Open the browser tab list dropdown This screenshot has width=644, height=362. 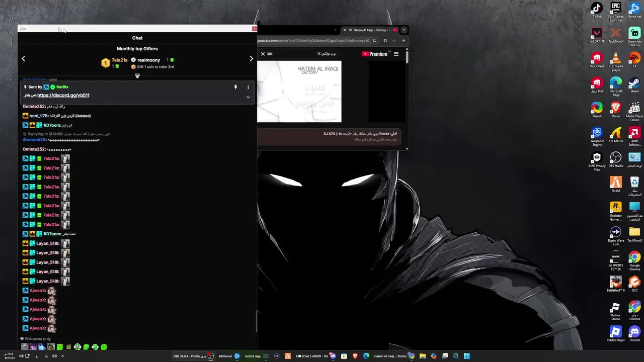point(404,30)
